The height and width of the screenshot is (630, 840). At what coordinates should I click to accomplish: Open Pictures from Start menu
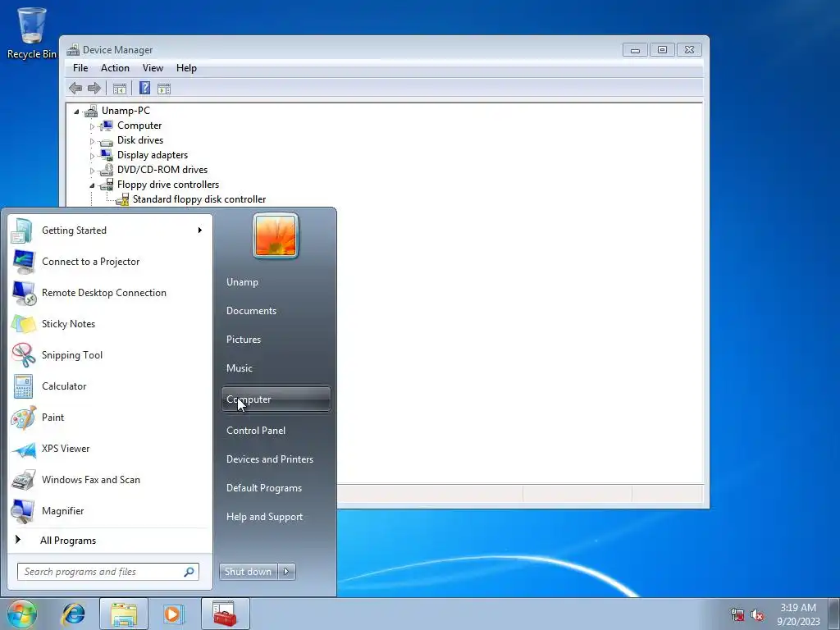pos(276,340)
